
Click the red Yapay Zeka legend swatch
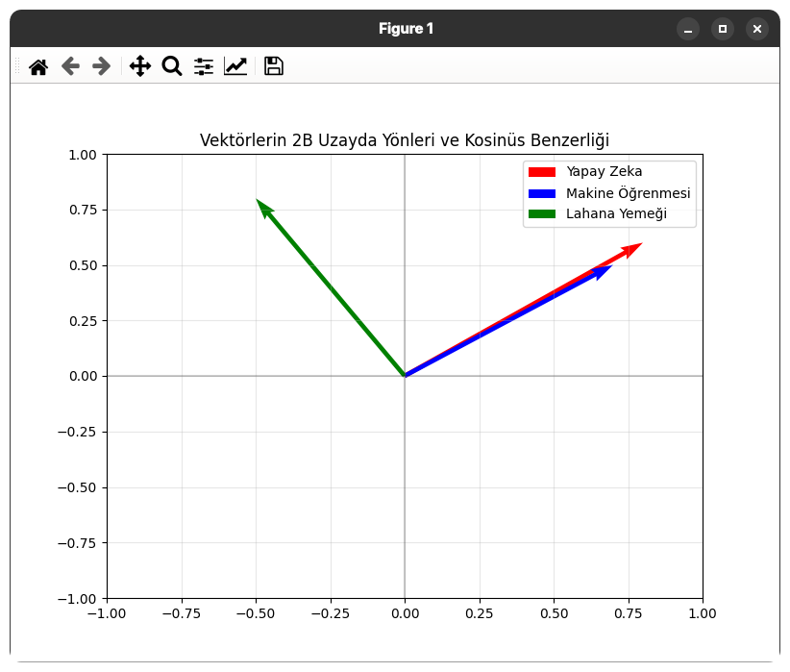coord(542,172)
